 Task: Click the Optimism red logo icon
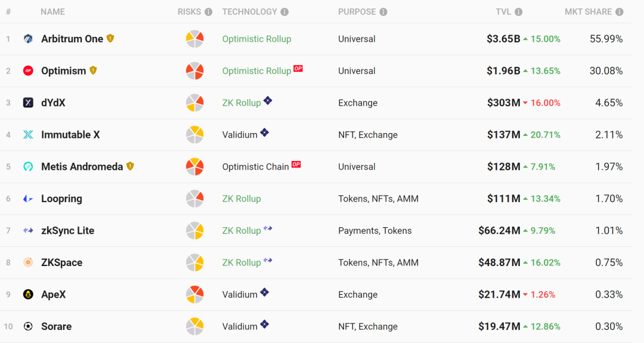28,70
